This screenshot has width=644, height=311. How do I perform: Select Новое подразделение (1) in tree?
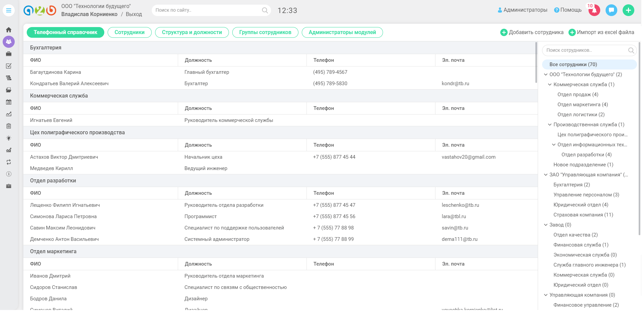[583, 165]
